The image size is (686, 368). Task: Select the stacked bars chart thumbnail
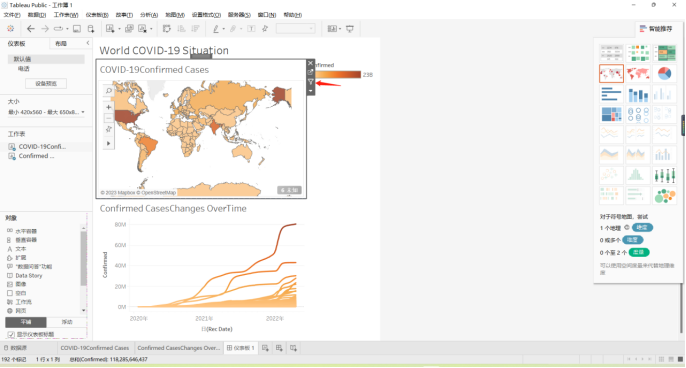pos(638,94)
